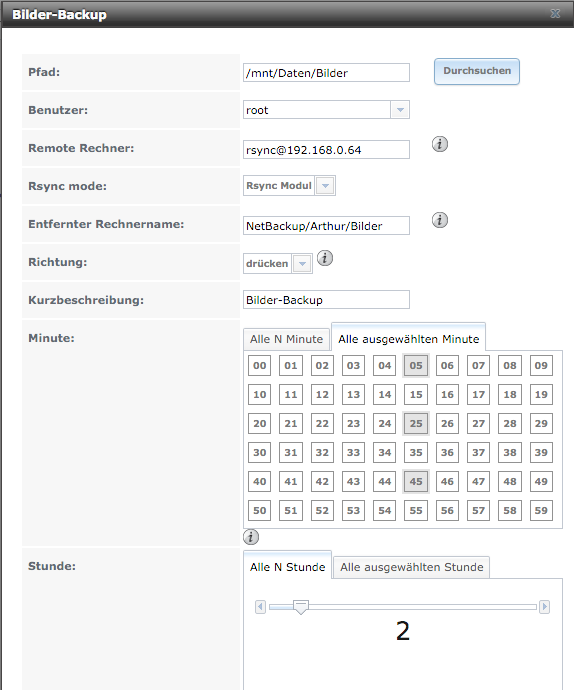Select minute 30
Viewport: 574px width, 690px height.
(259, 452)
